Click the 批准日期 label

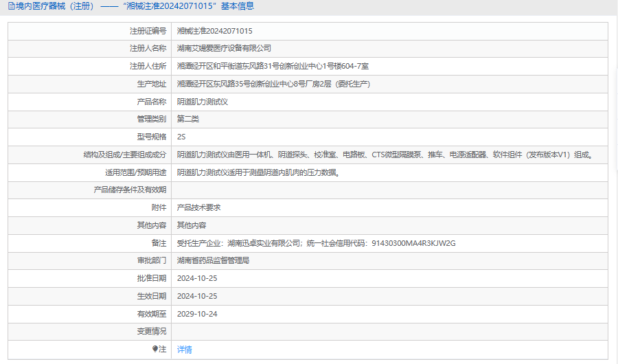pyautogui.click(x=152, y=278)
